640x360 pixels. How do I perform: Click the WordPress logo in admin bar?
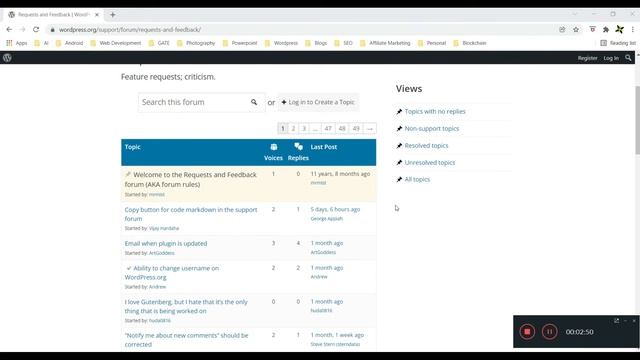7,58
